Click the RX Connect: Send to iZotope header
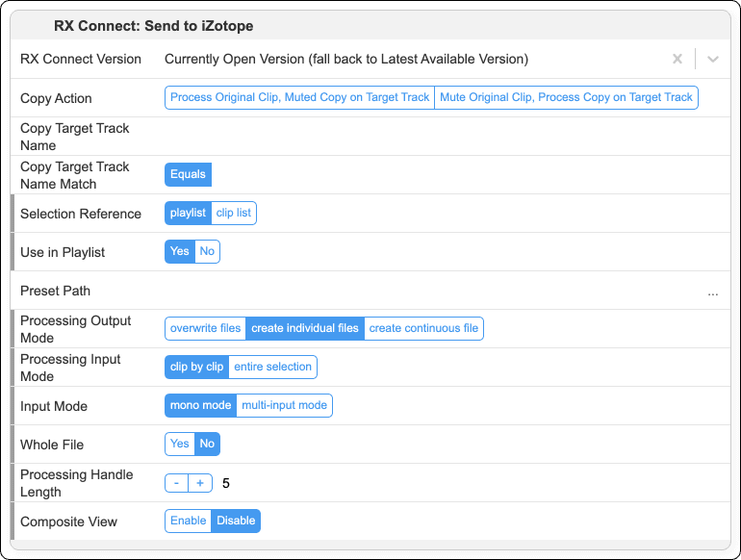 coord(154,26)
